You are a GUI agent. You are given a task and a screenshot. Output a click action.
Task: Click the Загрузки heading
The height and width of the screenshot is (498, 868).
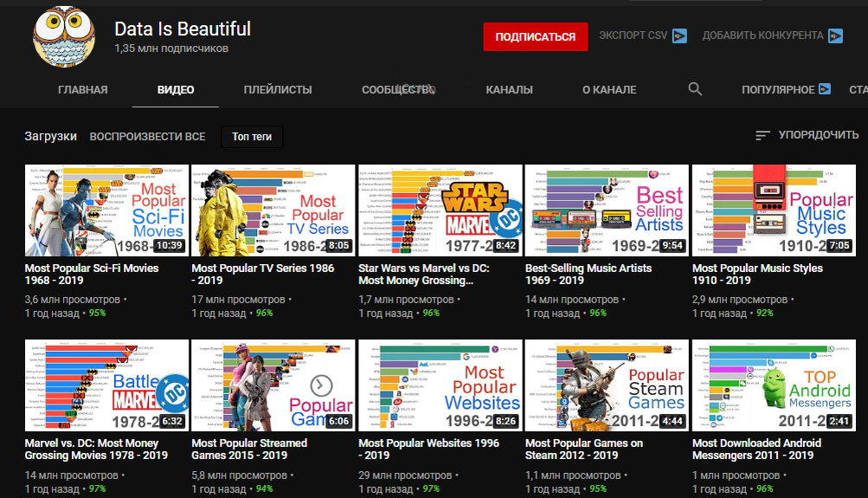[50, 136]
